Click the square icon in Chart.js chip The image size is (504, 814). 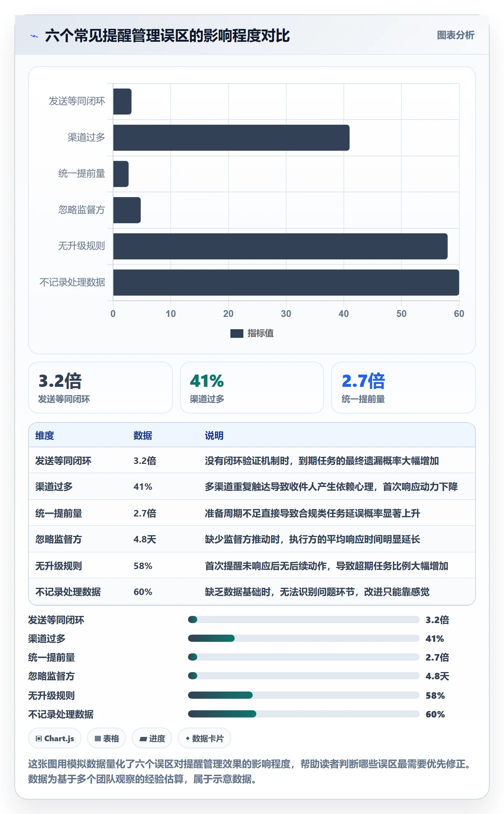pos(39,739)
